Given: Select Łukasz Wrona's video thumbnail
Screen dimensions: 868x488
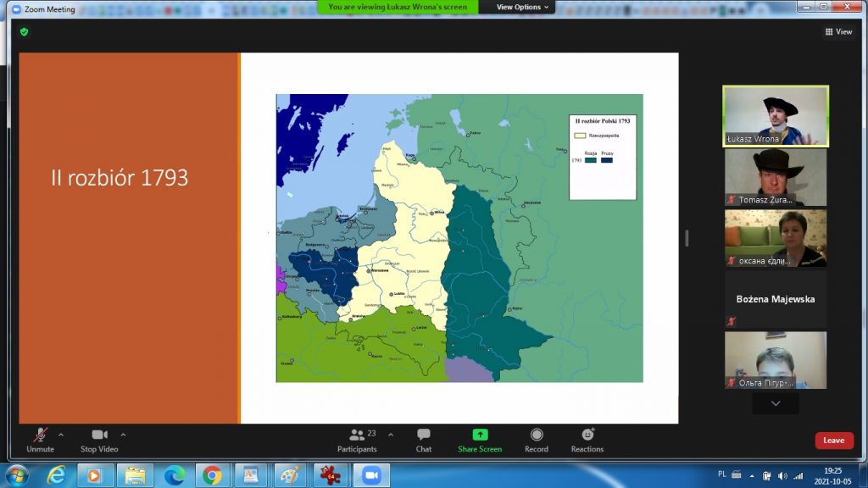Looking at the screenshot, I should [x=775, y=116].
